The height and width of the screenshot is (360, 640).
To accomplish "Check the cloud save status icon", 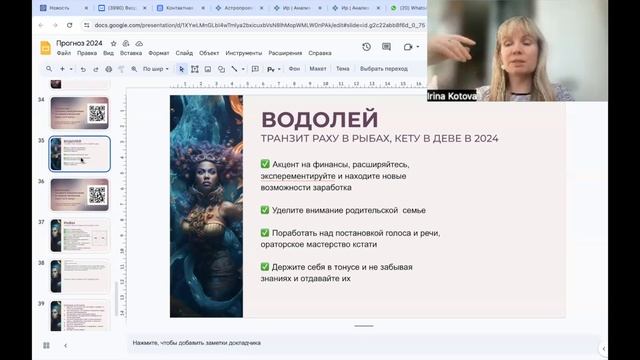I will coord(139,43).
